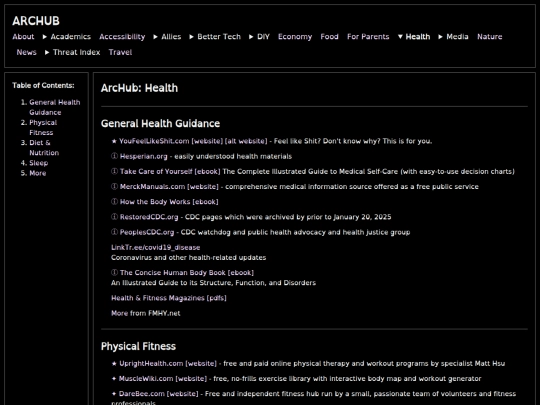Click the info icon beside PeoplesCDC.org
The image size is (540, 405).
[x=114, y=232]
